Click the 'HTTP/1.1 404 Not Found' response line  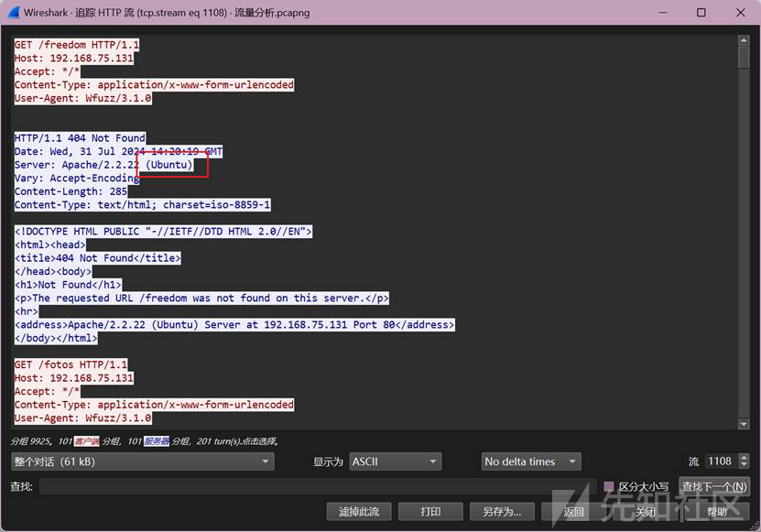pyautogui.click(x=80, y=138)
